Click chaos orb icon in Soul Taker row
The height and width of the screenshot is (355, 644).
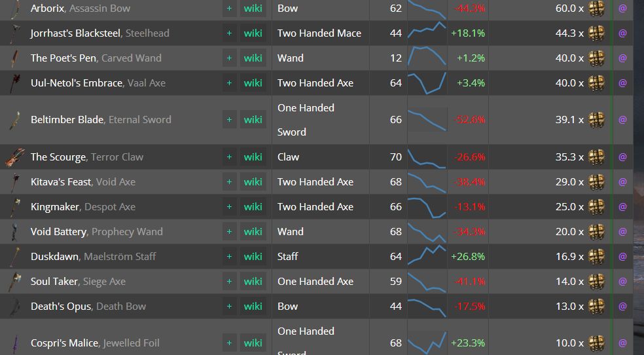[x=596, y=282]
